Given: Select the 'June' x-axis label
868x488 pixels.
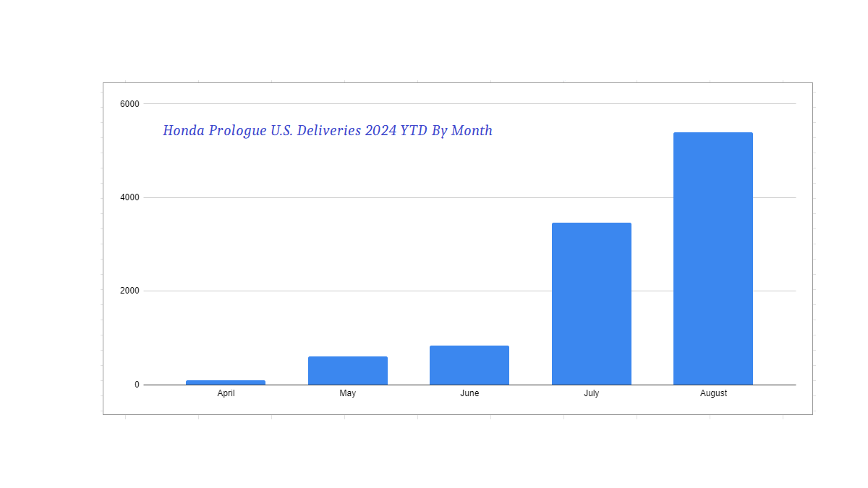Looking at the screenshot, I should point(469,393).
